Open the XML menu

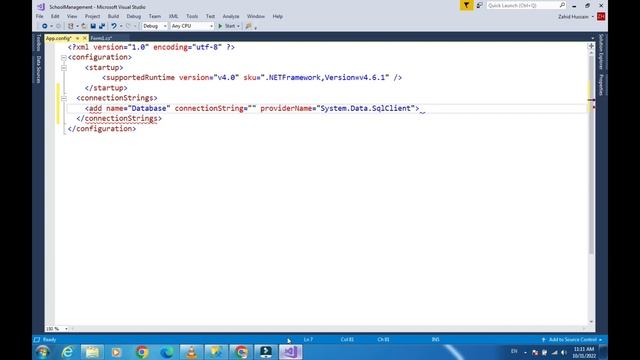[173, 16]
